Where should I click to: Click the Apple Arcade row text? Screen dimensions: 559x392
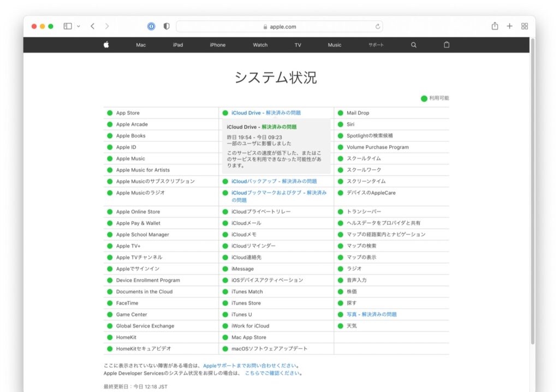[x=132, y=124]
